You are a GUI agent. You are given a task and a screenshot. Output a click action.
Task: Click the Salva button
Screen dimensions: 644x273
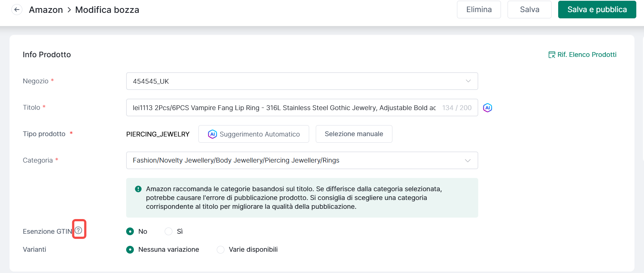pyautogui.click(x=529, y=10)
